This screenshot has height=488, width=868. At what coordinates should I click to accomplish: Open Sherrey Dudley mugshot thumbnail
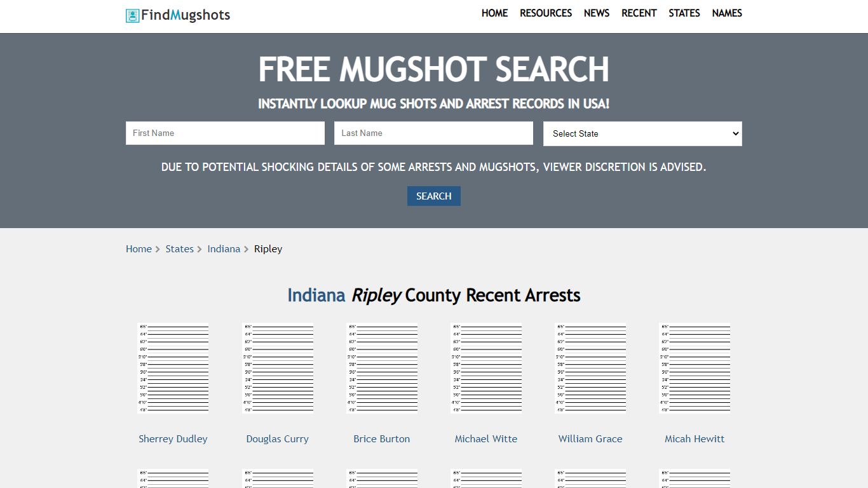coord(173,369)
